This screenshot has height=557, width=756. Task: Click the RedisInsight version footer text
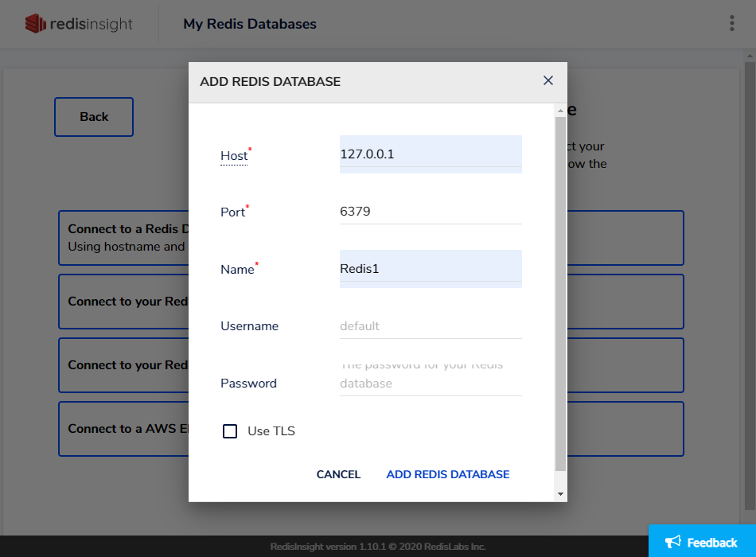click(377, 547)
